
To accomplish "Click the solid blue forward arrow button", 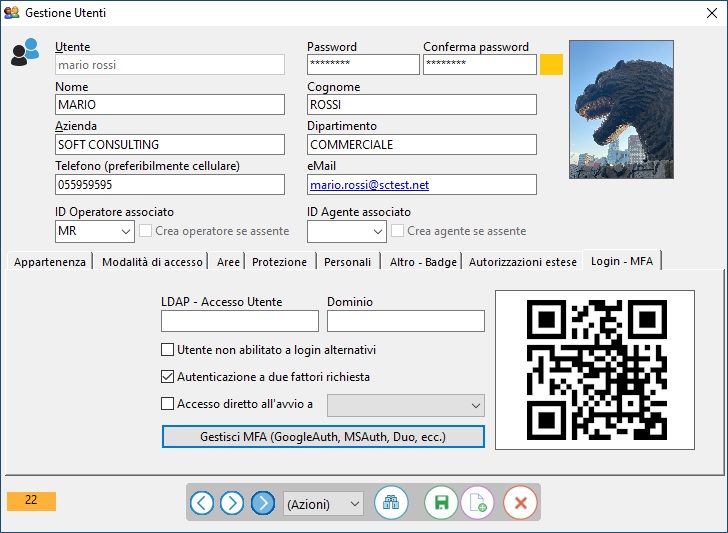I will 263,503.
